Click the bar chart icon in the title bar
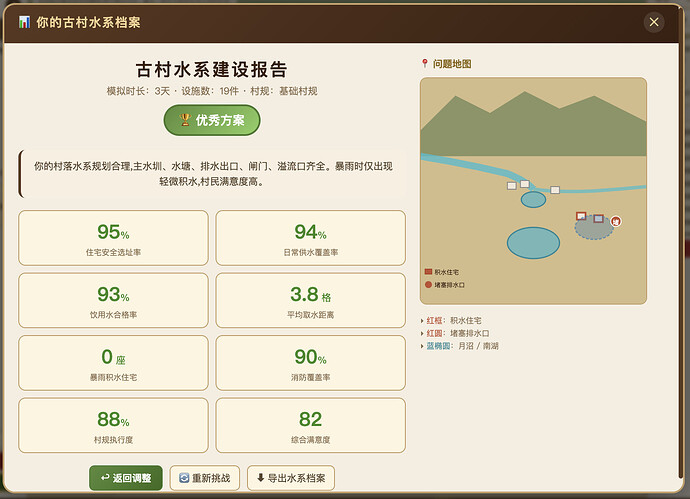This screenshot has height=499, width=690. tap(24, 22)
